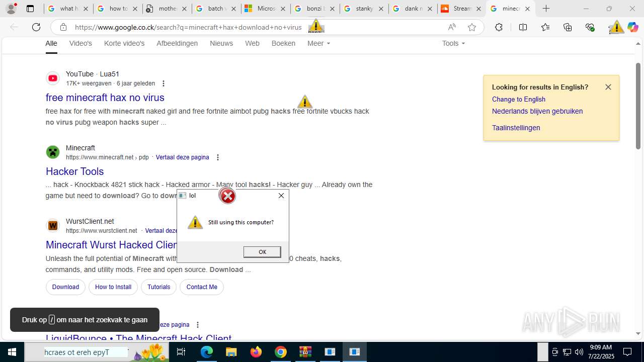Open Browser essentials heart icon

click(x=590, y=27)
